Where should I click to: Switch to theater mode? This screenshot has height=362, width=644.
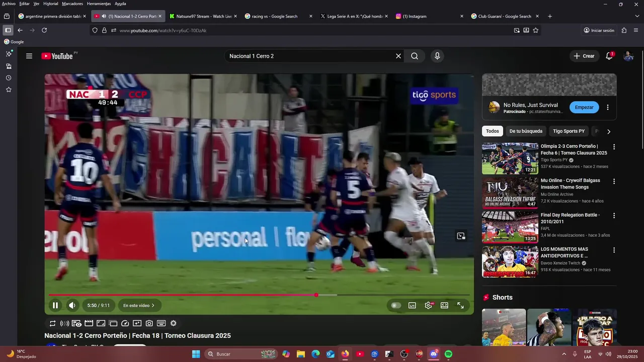point(444,305)
